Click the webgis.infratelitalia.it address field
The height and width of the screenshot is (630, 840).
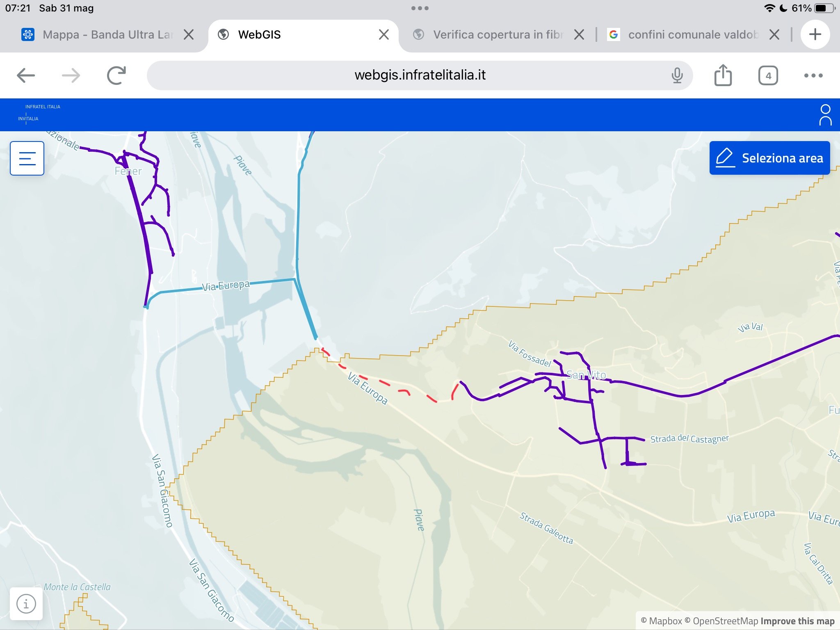point(420,75)
